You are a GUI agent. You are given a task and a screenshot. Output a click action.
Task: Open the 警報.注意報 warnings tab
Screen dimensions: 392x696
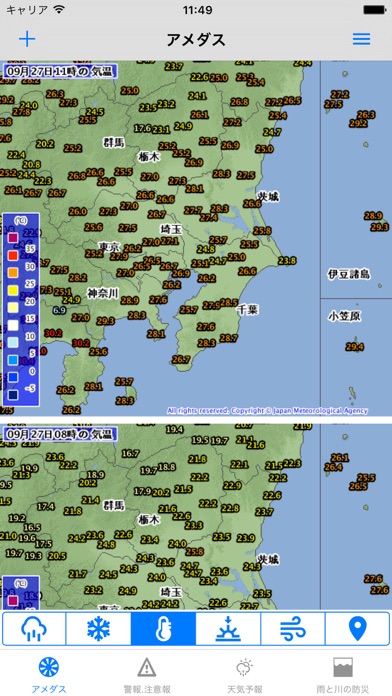(x=147, y=675)
